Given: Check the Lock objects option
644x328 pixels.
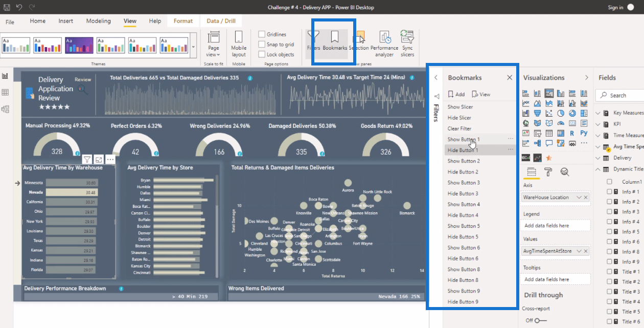Looking at the screenshot, I should [x=262, y=54].
